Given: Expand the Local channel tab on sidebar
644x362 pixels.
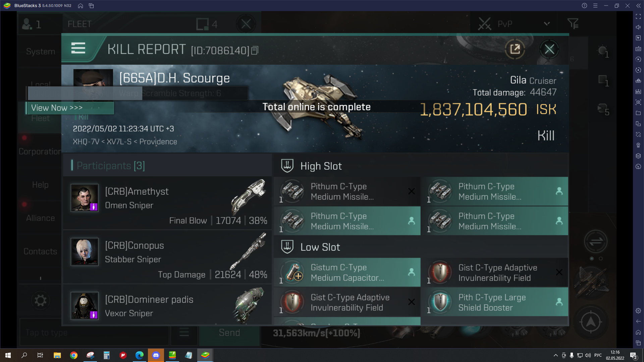Looking at the screenshot, I should (x=40, y=84).
